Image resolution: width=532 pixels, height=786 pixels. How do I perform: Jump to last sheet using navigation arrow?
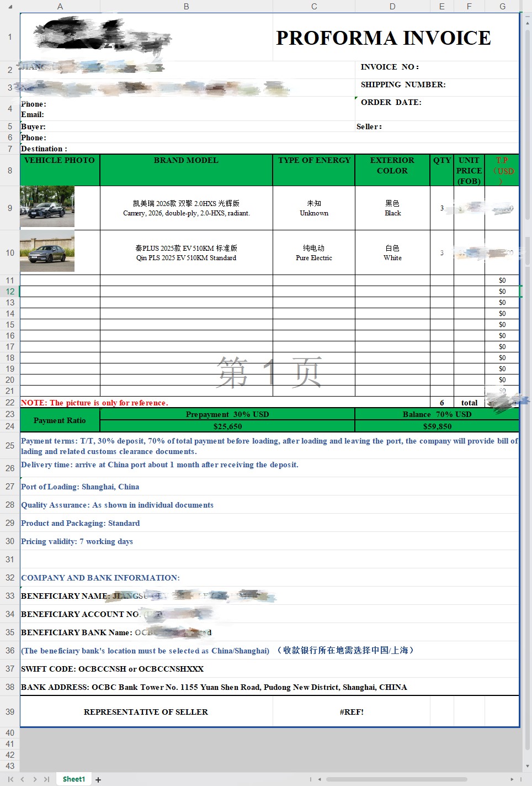click(46, 779)
